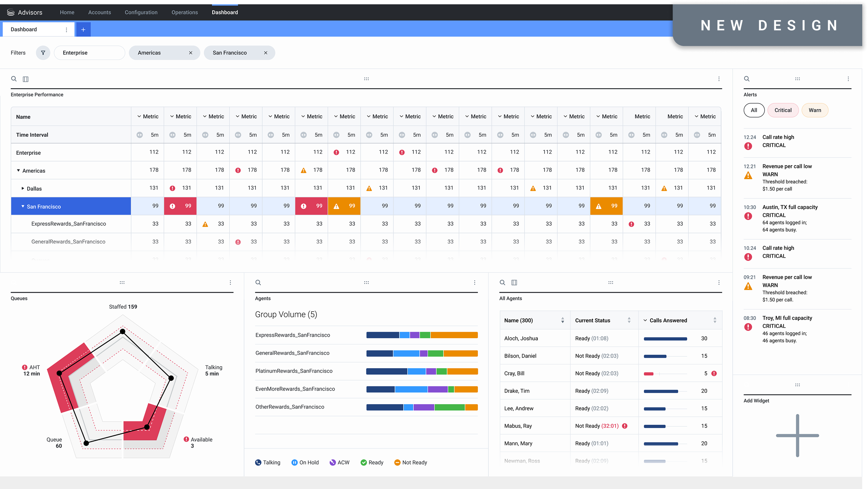Open the Configuration menu
This screenshot has width=868, height=489.
[x=141, y=12]
